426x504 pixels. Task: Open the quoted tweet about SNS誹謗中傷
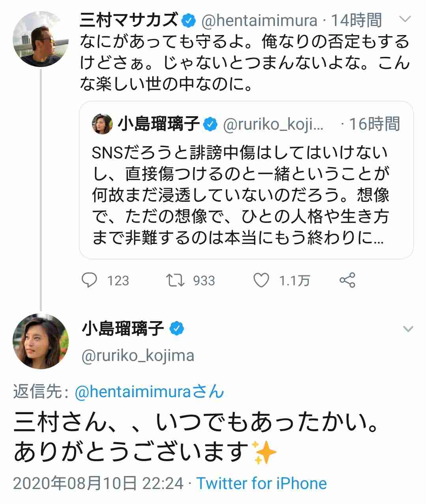tap(246, 180)
